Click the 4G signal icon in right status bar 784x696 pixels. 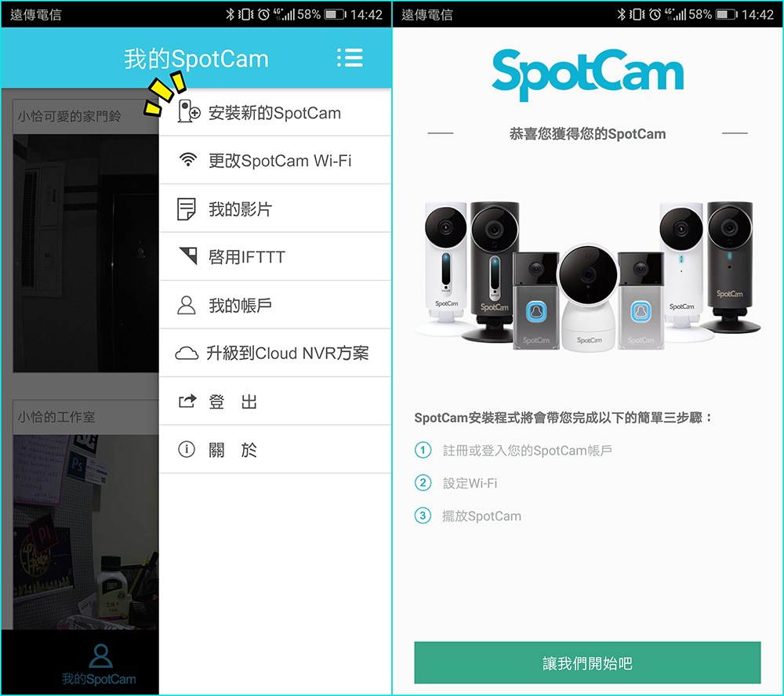675,14
